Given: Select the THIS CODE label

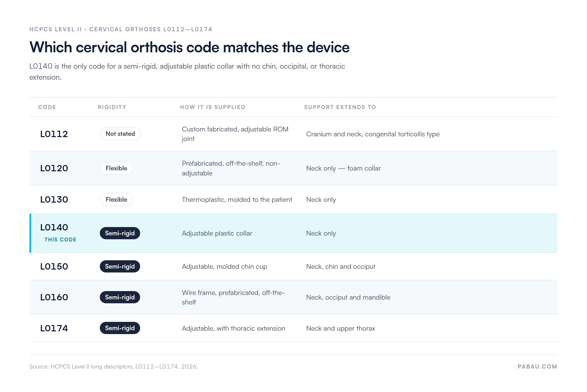Looking at the screenshot, I should coord(60,240).
